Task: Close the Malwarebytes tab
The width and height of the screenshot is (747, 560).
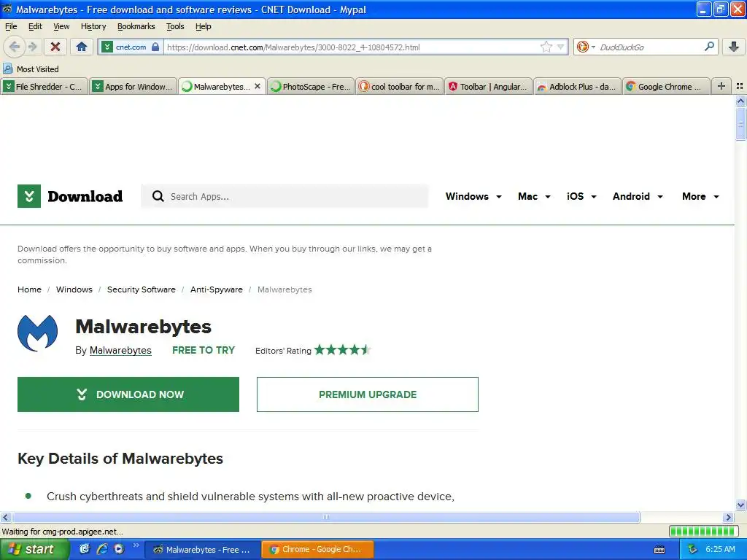Action: [258, 86]
